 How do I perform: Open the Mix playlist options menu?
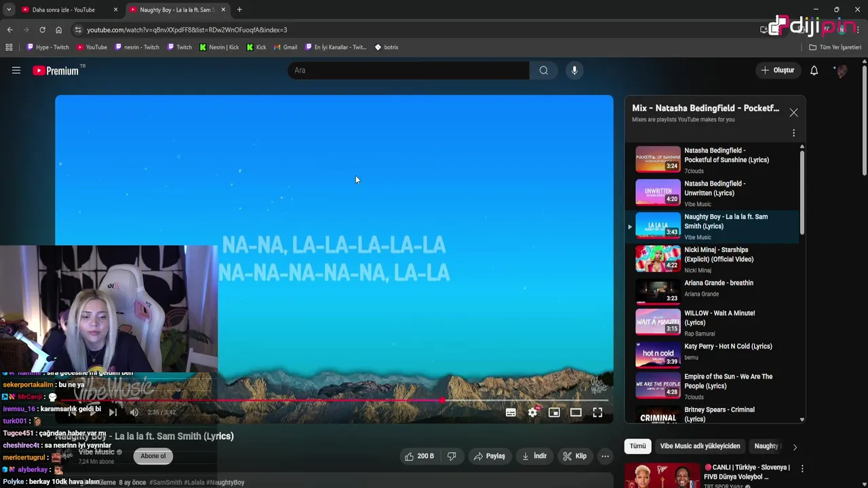pyautogui.click(x=793, y=134)
